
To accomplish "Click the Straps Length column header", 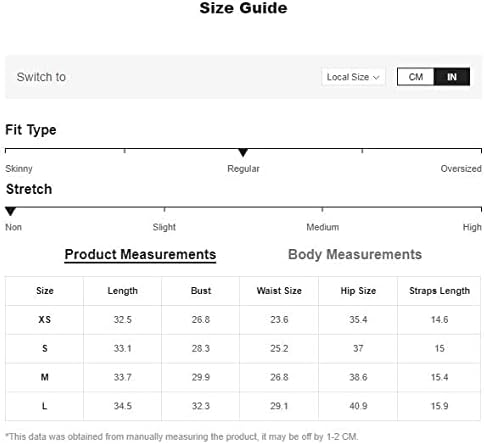I will (439, 291).
